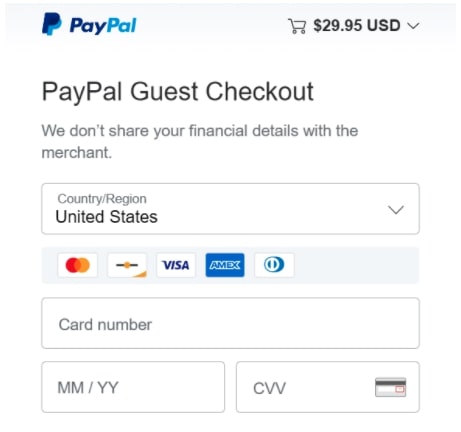Image resolution: width=461 pixels, height=432 pixels.
Task: Click the chevron arrow inside the Country/Region box
Action: pos(396,210)
